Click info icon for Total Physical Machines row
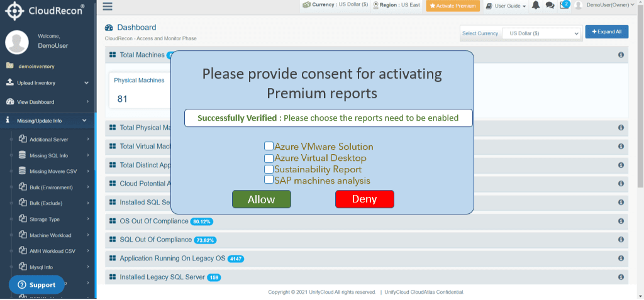 pyautogui.click(x=621, y=128)
